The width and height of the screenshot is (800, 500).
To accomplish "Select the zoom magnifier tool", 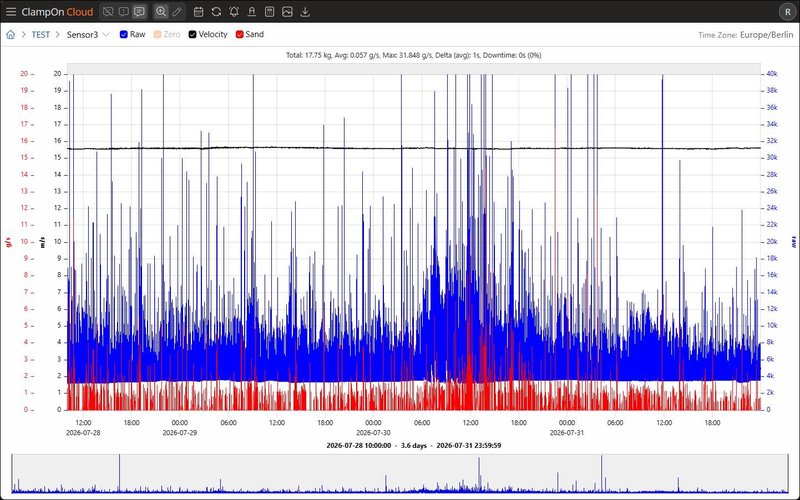I will (x=161, y=11).
